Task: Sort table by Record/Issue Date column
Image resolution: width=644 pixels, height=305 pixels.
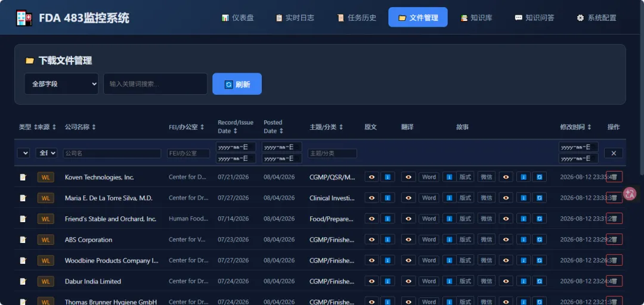Action: coord(236,126)
